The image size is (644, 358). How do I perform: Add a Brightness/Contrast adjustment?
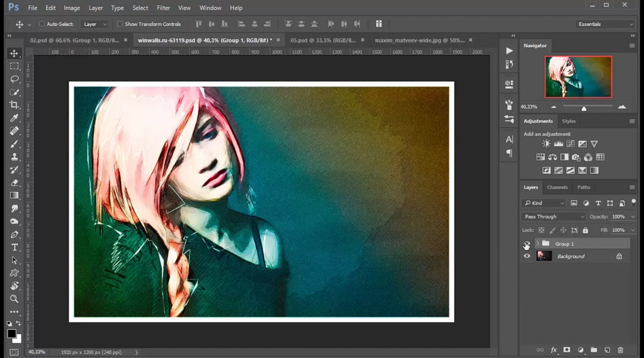tap(546, 144)
